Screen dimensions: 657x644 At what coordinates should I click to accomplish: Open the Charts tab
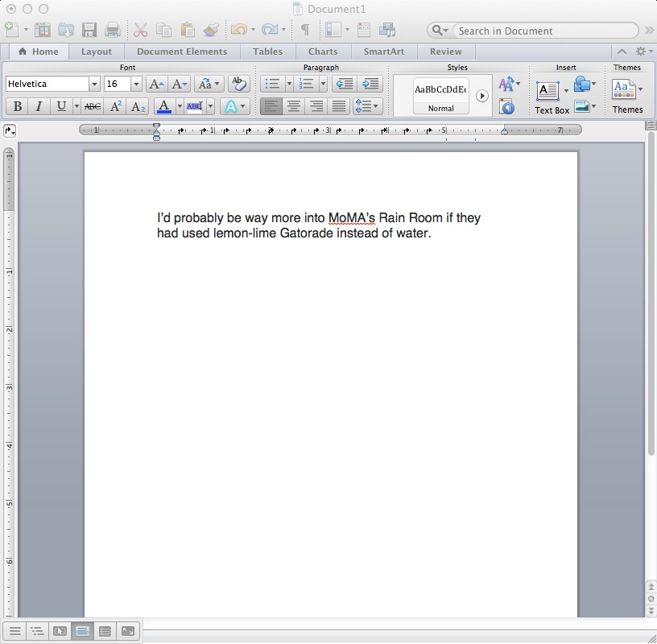(323, 52)
